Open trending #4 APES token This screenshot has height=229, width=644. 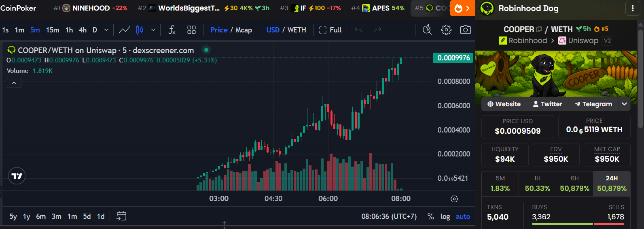pyautogui.click(x=378, y=8)
